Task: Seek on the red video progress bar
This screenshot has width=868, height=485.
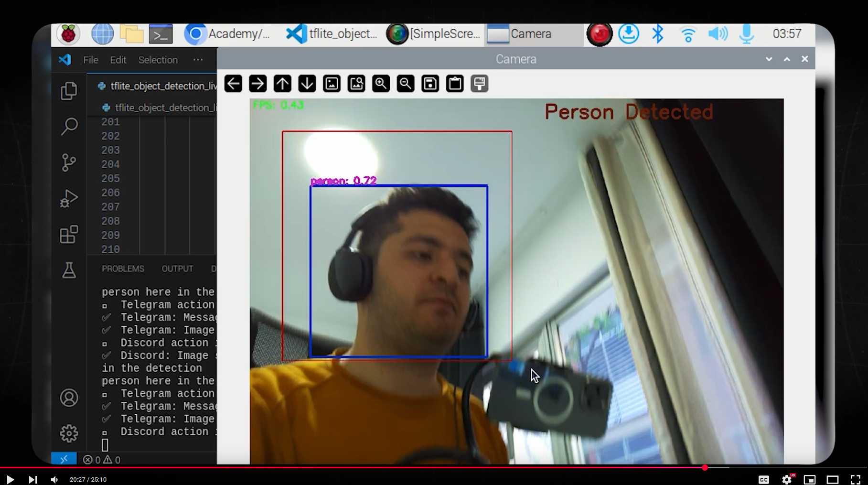Action: 434,467
